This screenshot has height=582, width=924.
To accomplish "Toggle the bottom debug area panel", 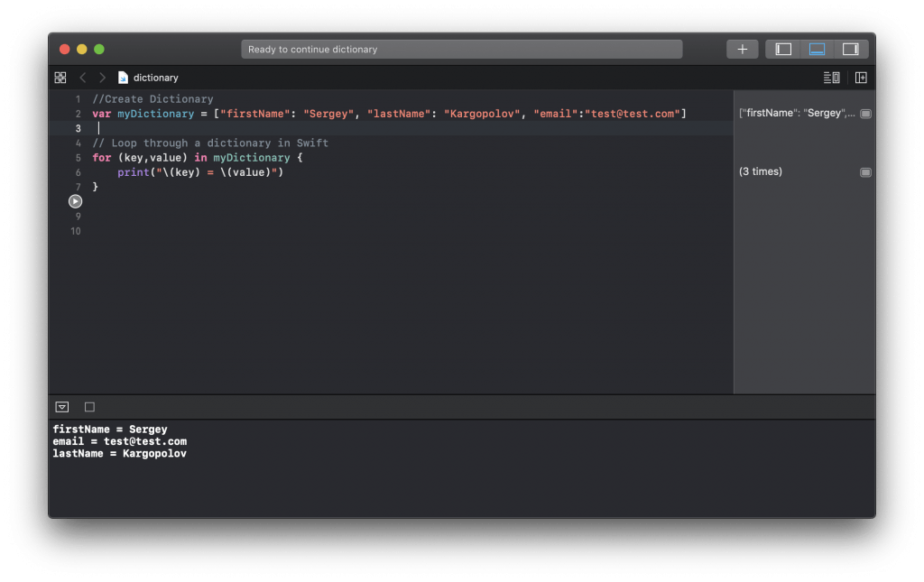I will point(817,49).
